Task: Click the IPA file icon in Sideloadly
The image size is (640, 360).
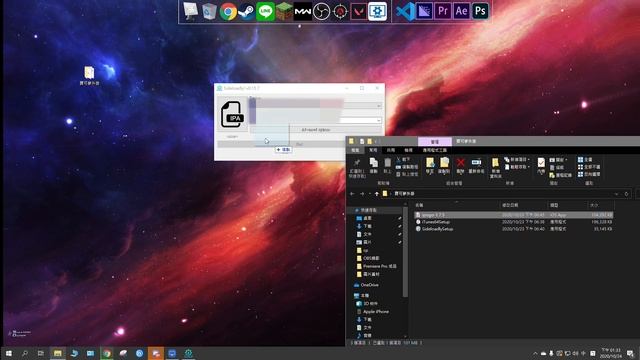Action: (x=232, y=115)
